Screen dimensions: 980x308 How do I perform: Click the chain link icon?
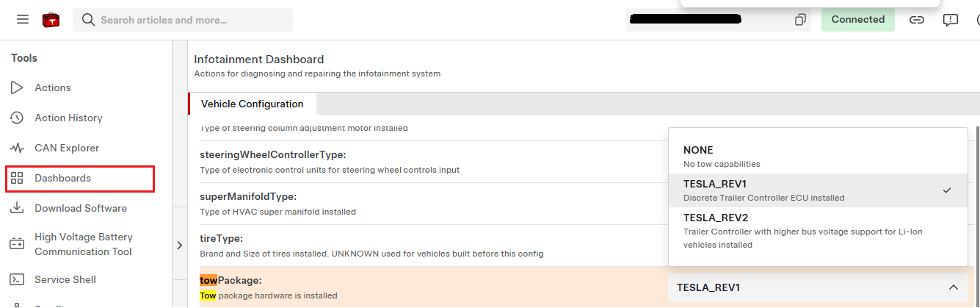click(x=917, y=20)
